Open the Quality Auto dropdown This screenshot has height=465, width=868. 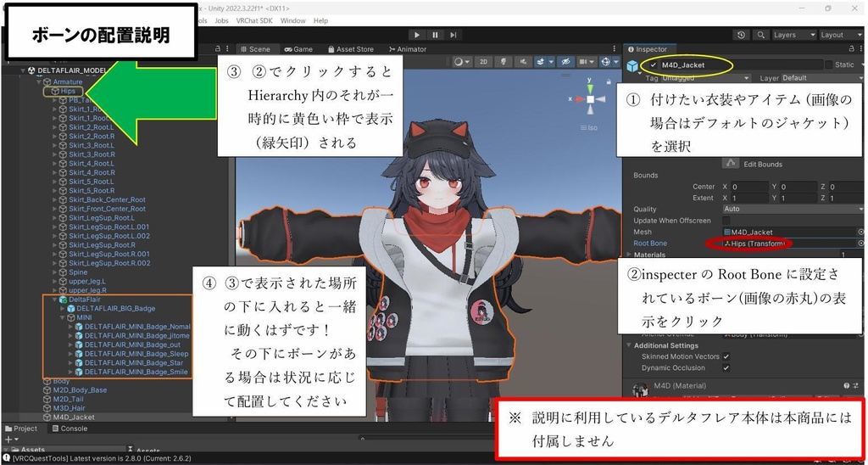[x=793, y=209]
